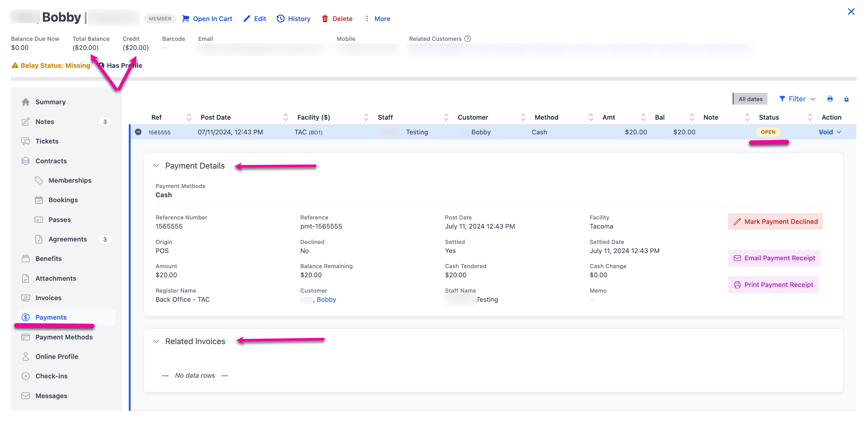This screenshot has width=868, height=422.
Task: Click the Bookings calendar icon
Action: (x=39, y=200)
